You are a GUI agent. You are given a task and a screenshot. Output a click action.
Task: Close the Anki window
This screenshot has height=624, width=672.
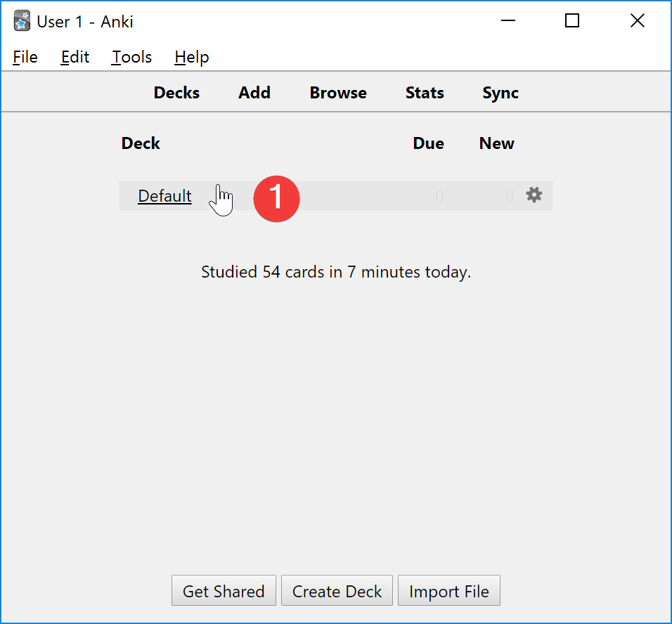pos(638,20)
